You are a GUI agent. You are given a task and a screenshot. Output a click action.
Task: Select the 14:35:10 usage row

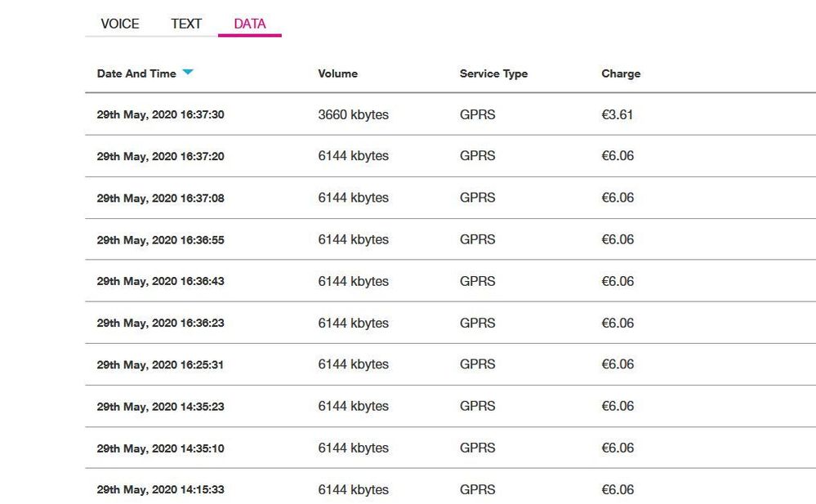click(450, 448)
